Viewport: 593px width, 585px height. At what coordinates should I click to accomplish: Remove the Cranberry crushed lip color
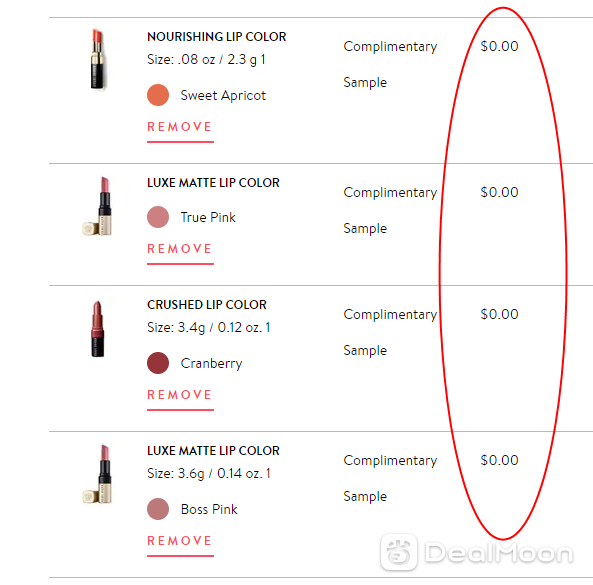pyautogui.click(x=180, y=395)
